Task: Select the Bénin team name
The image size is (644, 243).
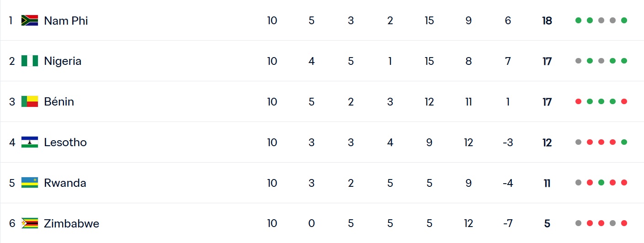Action: click(59, 101)
